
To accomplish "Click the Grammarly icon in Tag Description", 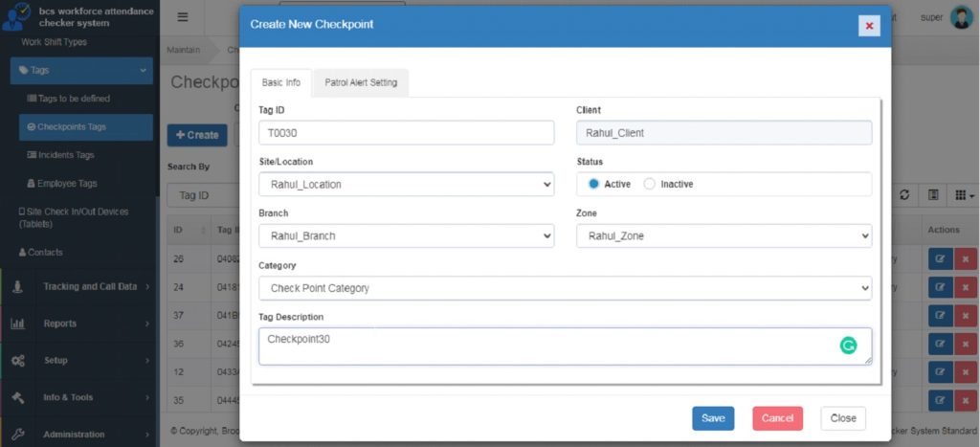I will click(x=848, y=346).
